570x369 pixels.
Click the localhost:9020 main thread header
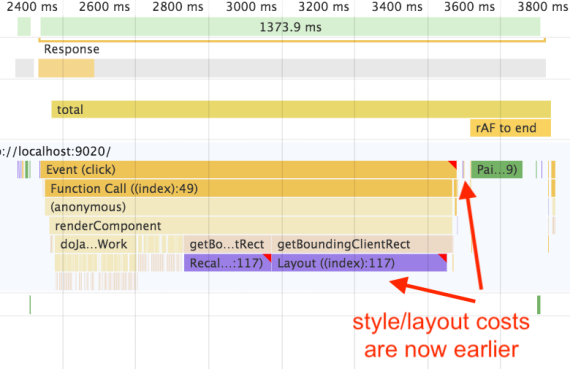coord(56,151)
